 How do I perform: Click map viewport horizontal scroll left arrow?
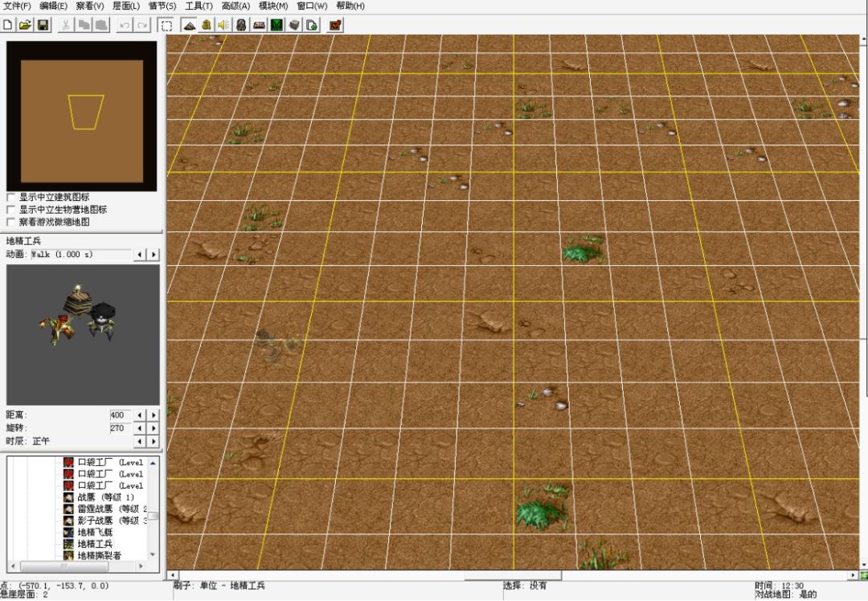(x=173, y=575)
